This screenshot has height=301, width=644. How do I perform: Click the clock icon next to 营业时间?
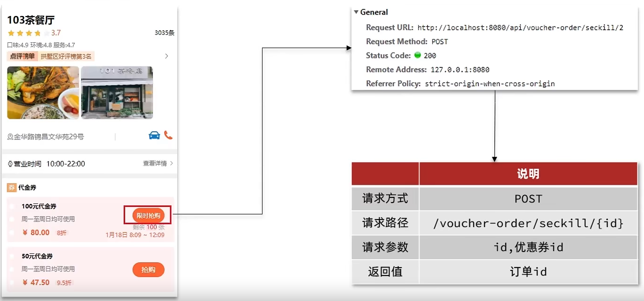click(x=10, y=164)
